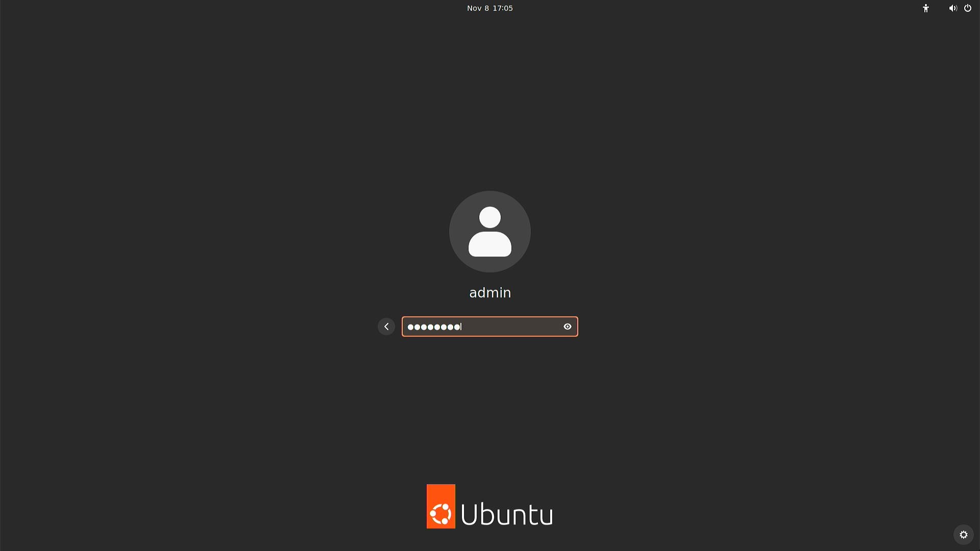This screenshot has width=980, height=551.
Task: Click the volume speaker icon
Action: pyautogui.click(x=952, y=8)
